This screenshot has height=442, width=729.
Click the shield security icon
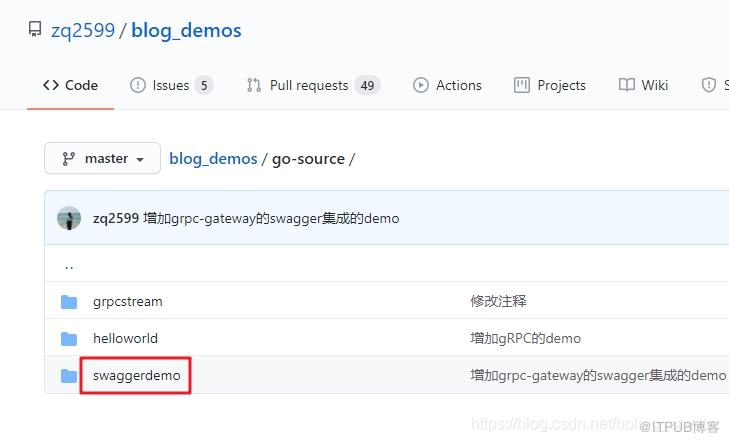(709, 85)
